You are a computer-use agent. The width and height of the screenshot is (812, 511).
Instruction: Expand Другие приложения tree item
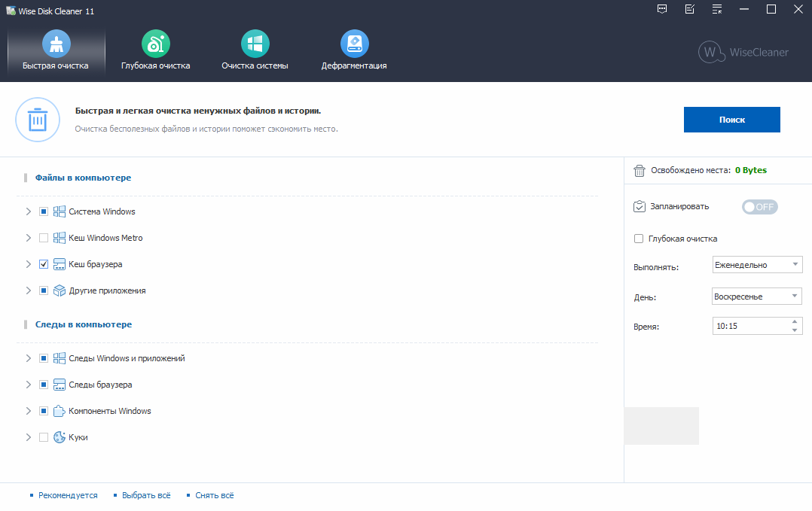click(29, 290)
